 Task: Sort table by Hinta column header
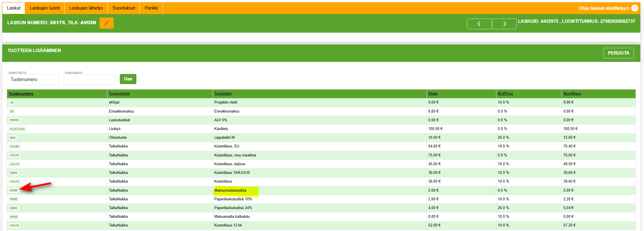coord(433,94)
